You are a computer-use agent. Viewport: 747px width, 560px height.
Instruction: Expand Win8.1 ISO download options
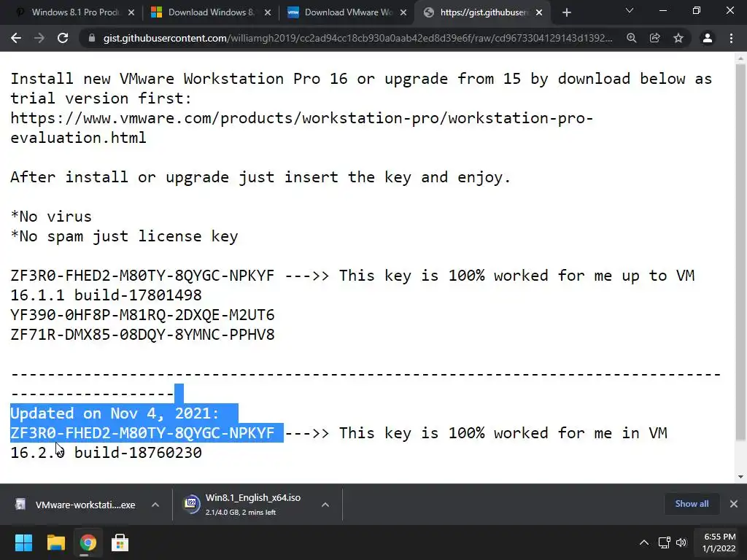(x=325, y=505)
